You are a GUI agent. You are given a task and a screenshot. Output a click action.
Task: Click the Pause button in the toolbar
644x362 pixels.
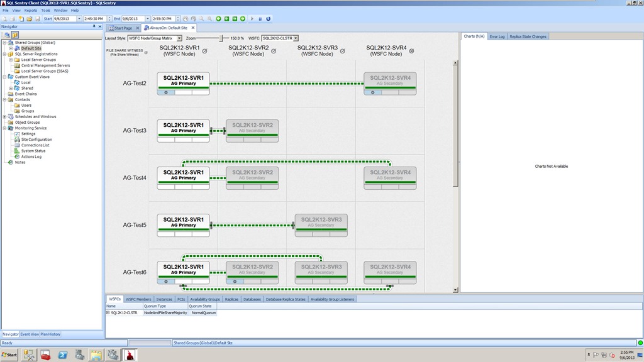pyautogui.click(x=260, y=19)
